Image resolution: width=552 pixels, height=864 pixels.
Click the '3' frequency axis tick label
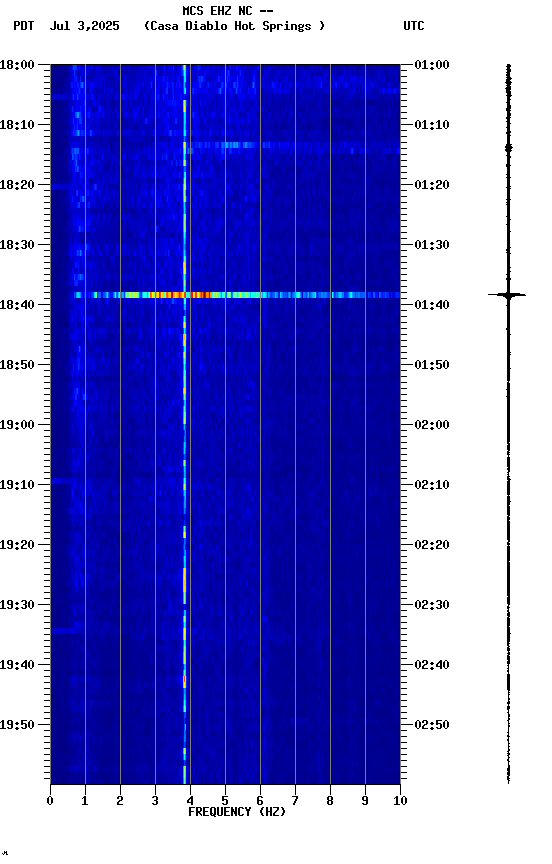pos(155,801)
